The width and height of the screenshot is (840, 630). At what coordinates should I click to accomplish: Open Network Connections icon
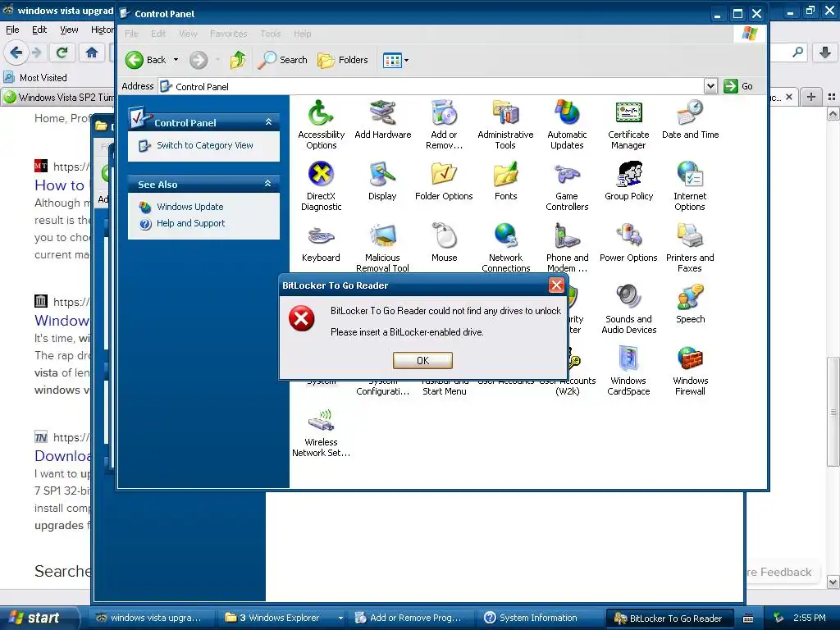point(505,248)
